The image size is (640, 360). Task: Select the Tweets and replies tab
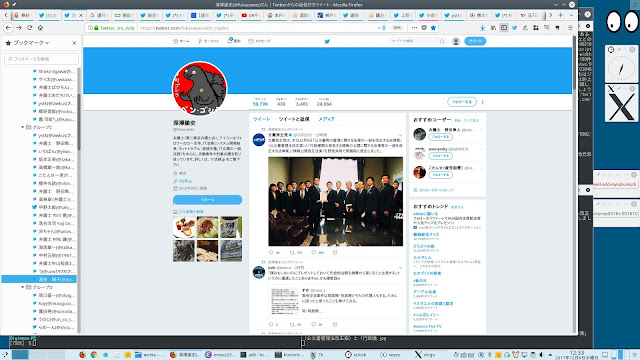pyautogui.click(x=293, y=119)
